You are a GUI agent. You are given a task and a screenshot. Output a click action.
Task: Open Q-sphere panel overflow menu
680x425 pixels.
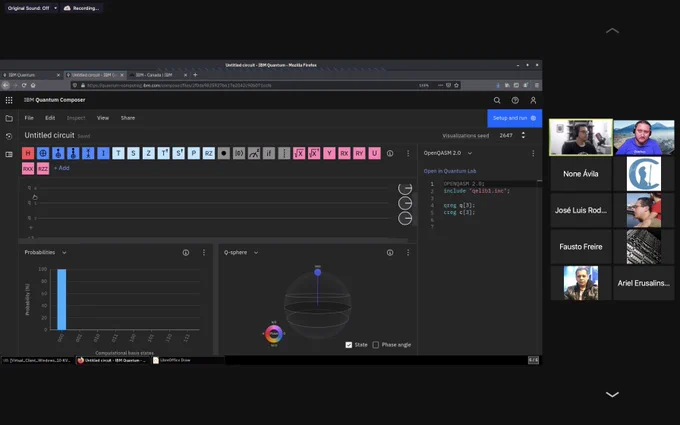408,252
